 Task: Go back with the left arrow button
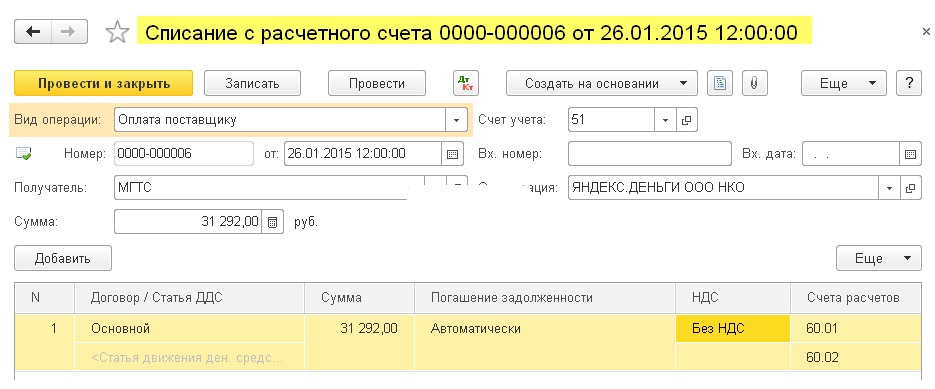pos(33,32)
